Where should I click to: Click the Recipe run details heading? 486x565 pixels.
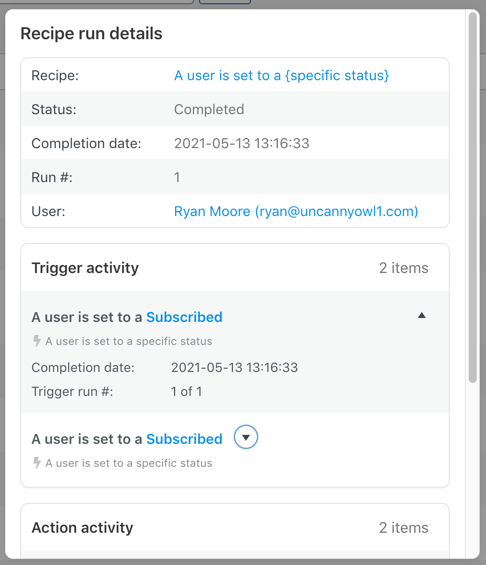[x=92, y=33]
